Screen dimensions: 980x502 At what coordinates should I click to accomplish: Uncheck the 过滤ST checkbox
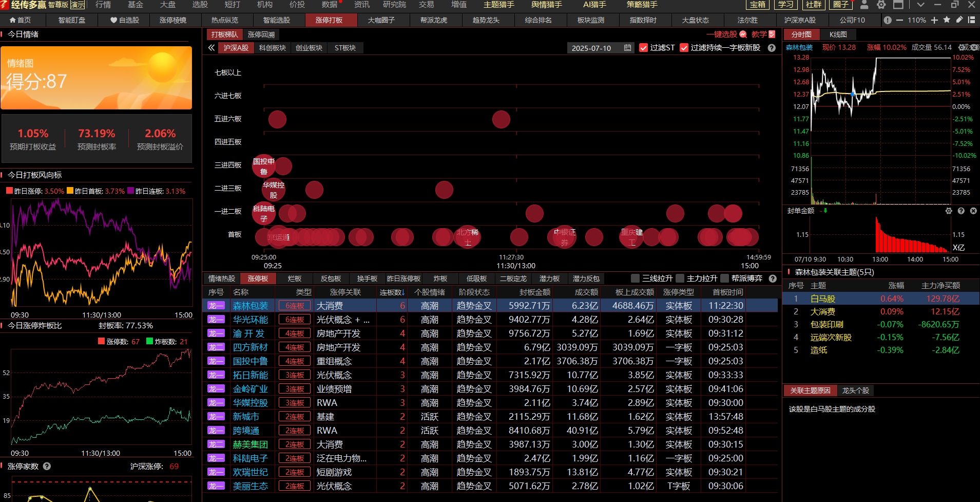(x=643, y=48)
